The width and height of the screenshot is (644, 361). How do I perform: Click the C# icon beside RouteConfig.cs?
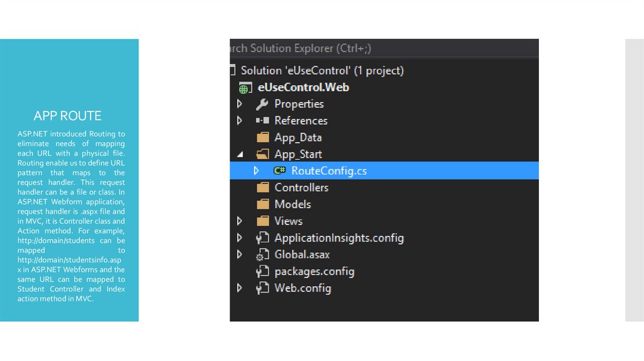coord(280,170)
